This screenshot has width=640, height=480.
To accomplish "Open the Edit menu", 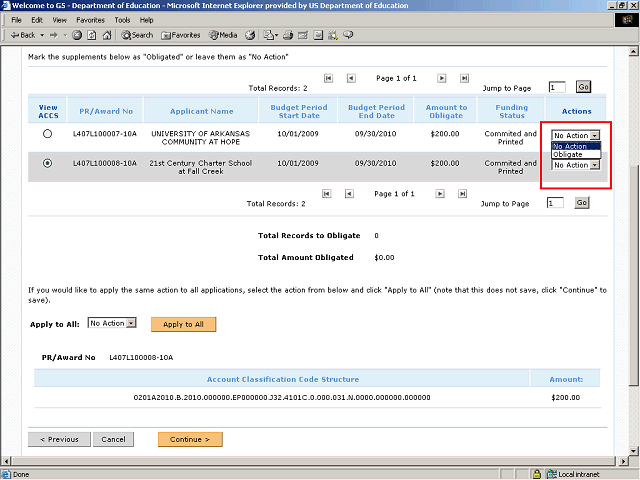I will click(37, 20).
